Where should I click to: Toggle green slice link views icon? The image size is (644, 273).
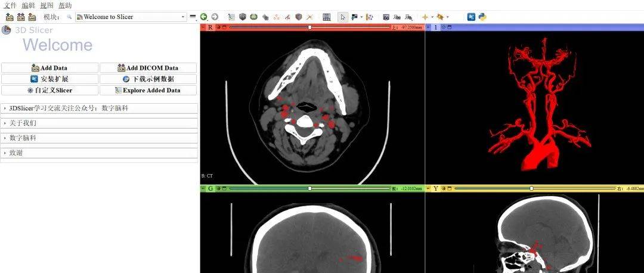coord(218,188)
